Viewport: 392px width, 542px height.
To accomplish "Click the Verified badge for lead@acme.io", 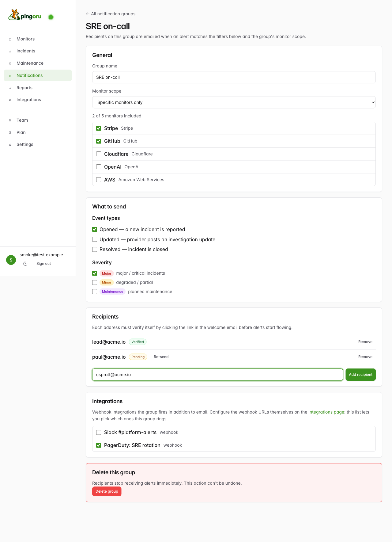I will (x=138, y=342).
